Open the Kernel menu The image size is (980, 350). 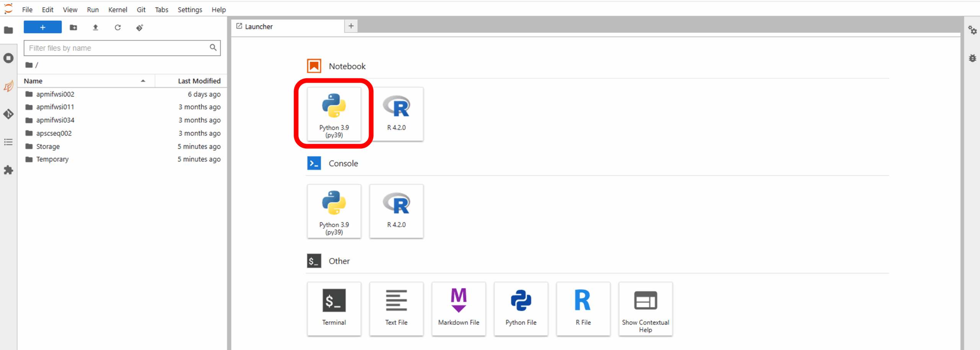pyautogui.click(x=117, y=10)
